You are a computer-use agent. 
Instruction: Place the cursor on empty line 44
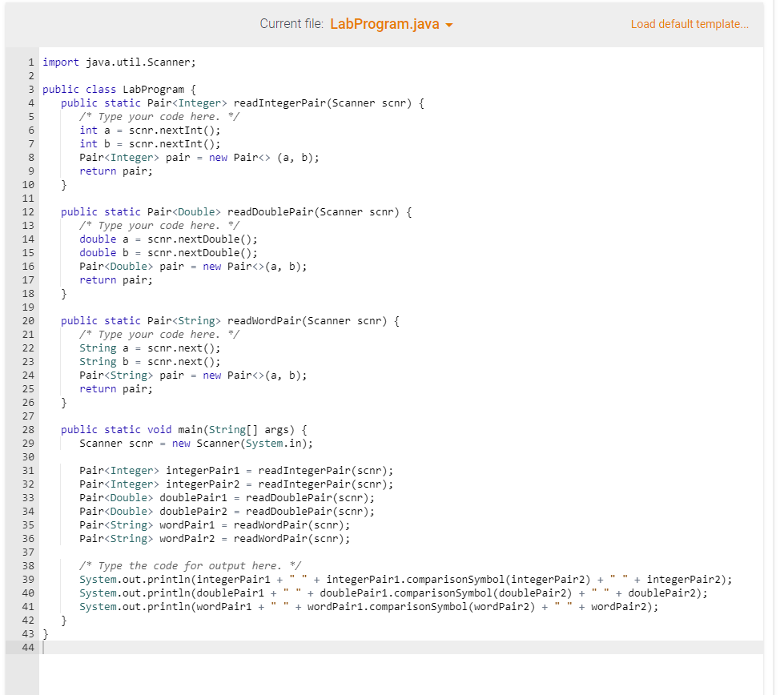pos(400,648)
